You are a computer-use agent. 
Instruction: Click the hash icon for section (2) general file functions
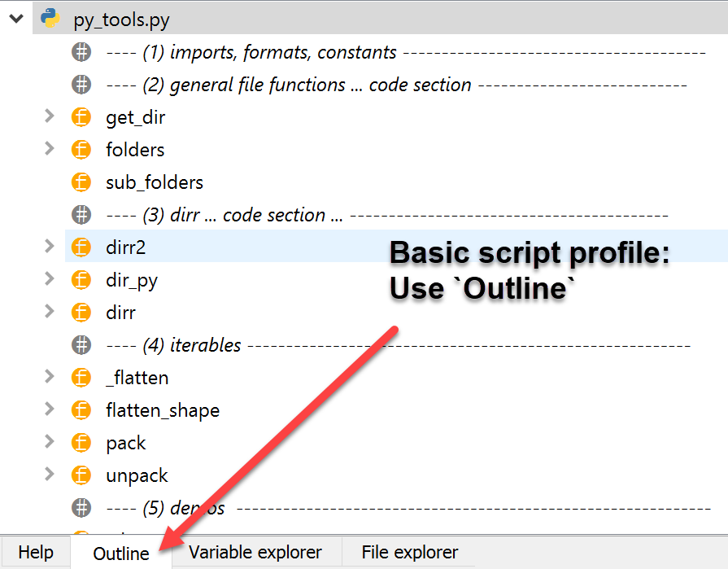(81, 85)
